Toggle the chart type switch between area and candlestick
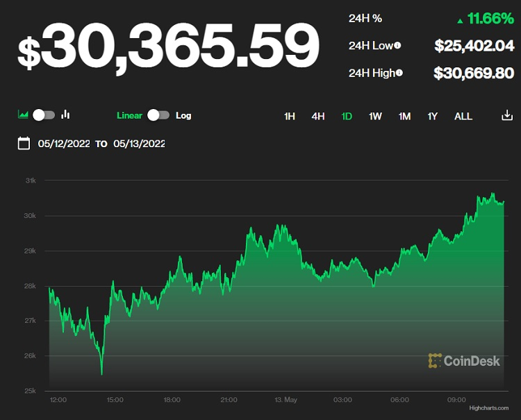 point(44,115)
